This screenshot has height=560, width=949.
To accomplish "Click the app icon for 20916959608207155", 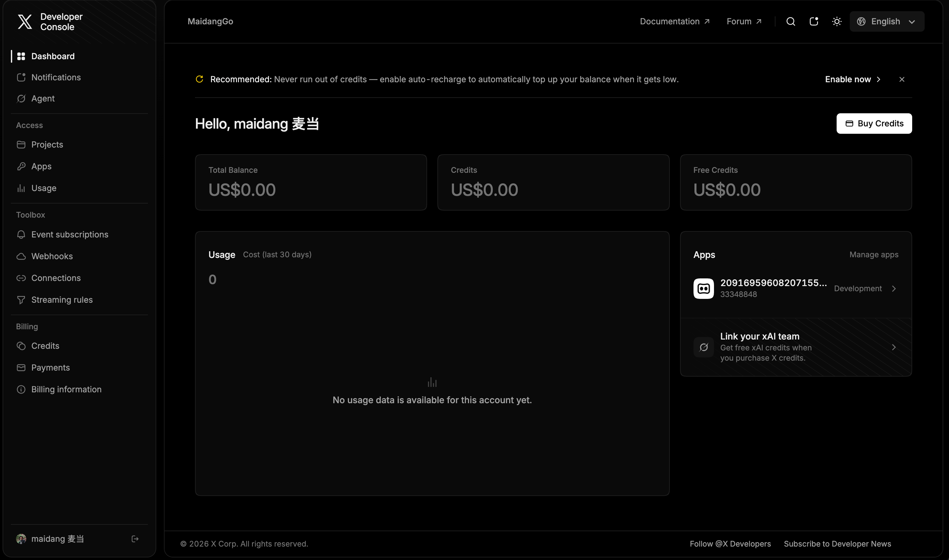I will [704, 289].
